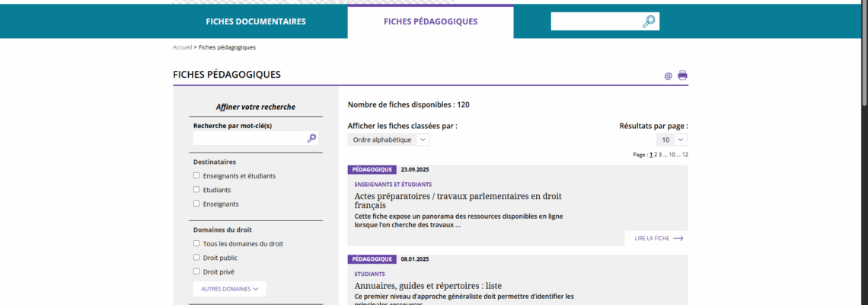Select the Fiches pédagogiques tab
Screen dimensions: 868x305
[430, 21]
